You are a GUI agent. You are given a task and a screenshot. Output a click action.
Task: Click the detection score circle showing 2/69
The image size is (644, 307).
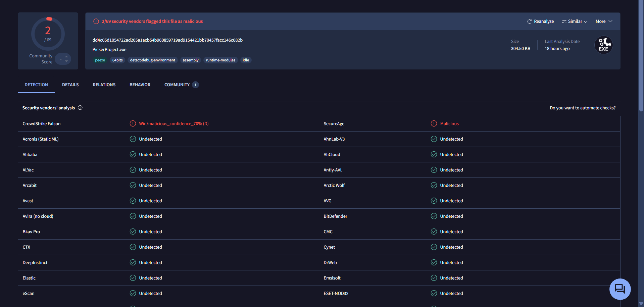[x=48, y=34]
